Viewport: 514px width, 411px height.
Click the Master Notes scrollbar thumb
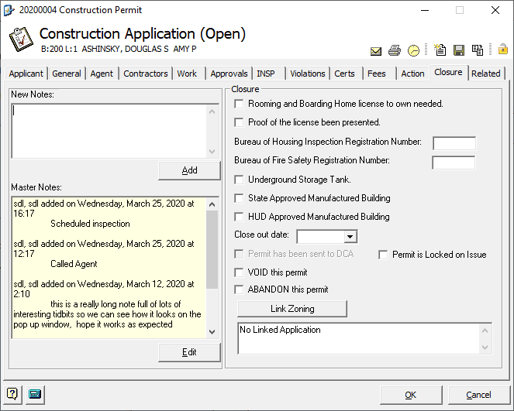click(x=212, y=249)
